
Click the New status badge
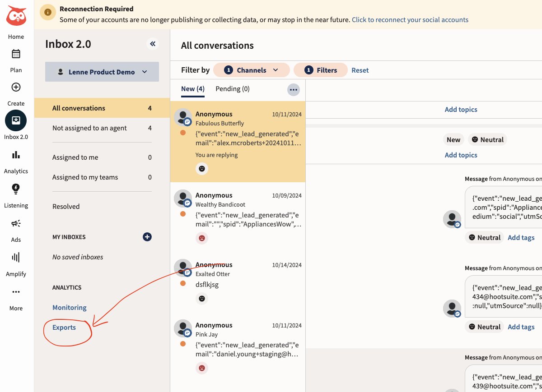(453, 139)
